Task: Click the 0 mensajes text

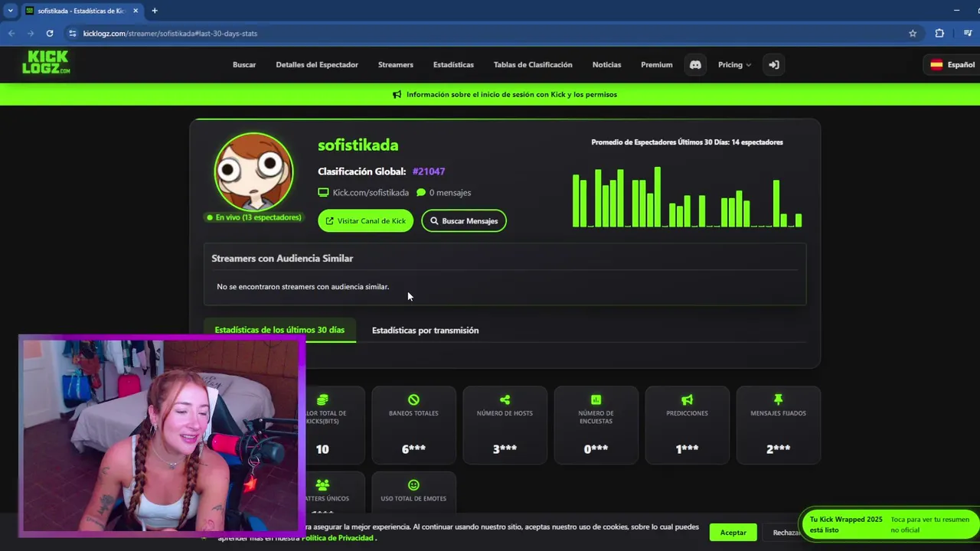Action: pos(450,193)
